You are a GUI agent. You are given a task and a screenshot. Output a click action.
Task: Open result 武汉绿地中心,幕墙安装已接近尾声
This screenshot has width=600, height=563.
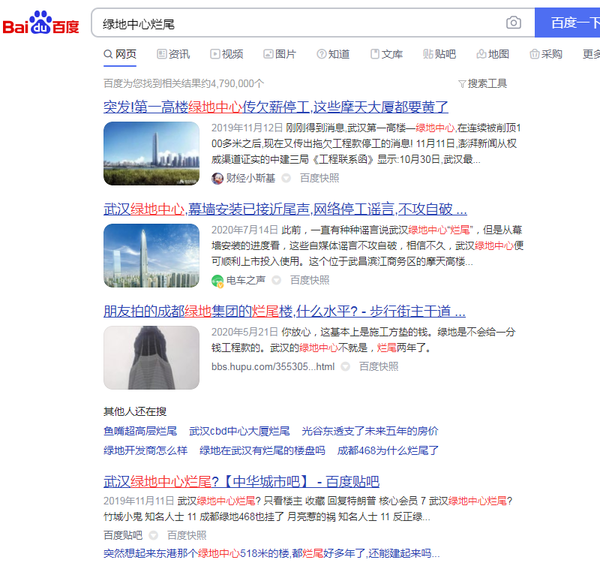[x=285, y=209]
